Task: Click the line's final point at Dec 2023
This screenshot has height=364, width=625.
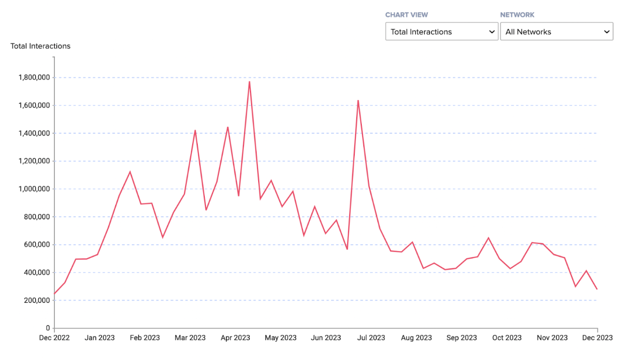Action: tap(597, 289)
